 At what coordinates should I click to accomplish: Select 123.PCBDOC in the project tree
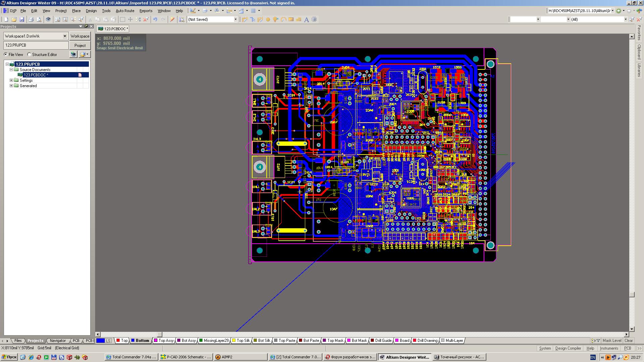(36, 75)
